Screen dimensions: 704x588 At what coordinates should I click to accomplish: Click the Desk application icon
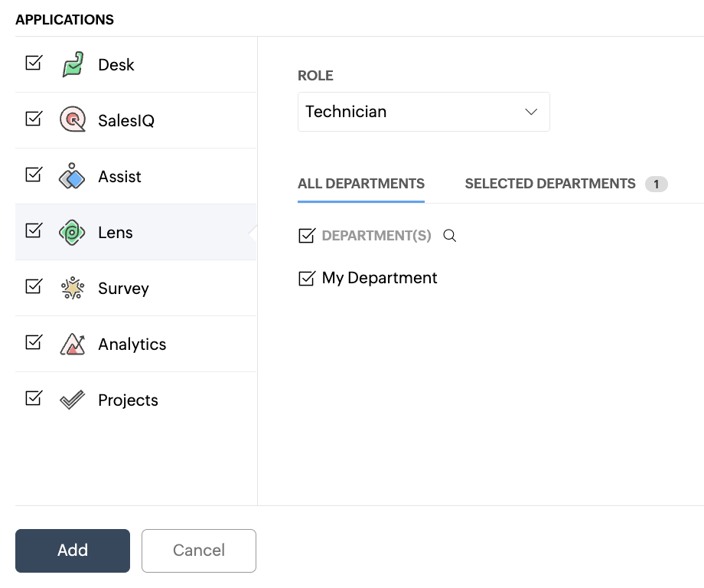point(72,64)
